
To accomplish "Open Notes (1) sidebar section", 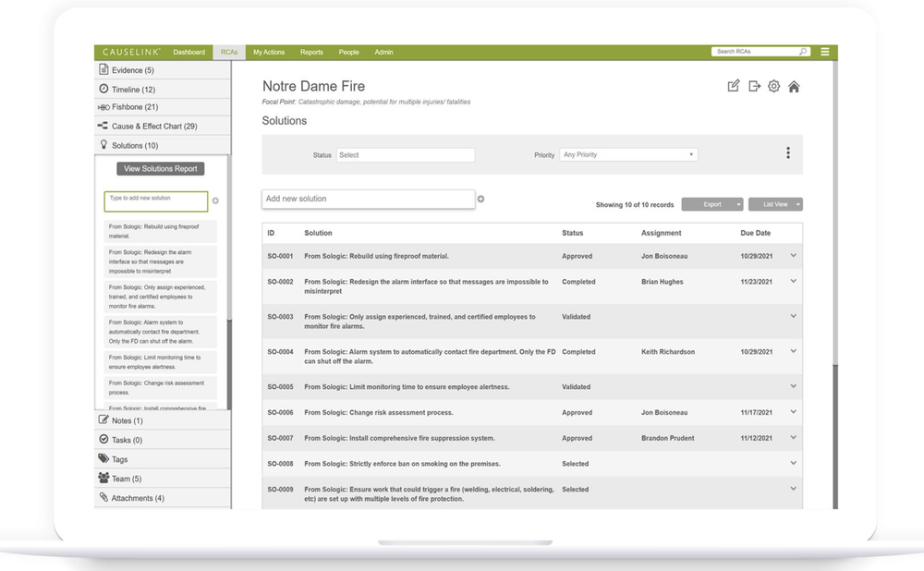I will [x=163, y=420].
